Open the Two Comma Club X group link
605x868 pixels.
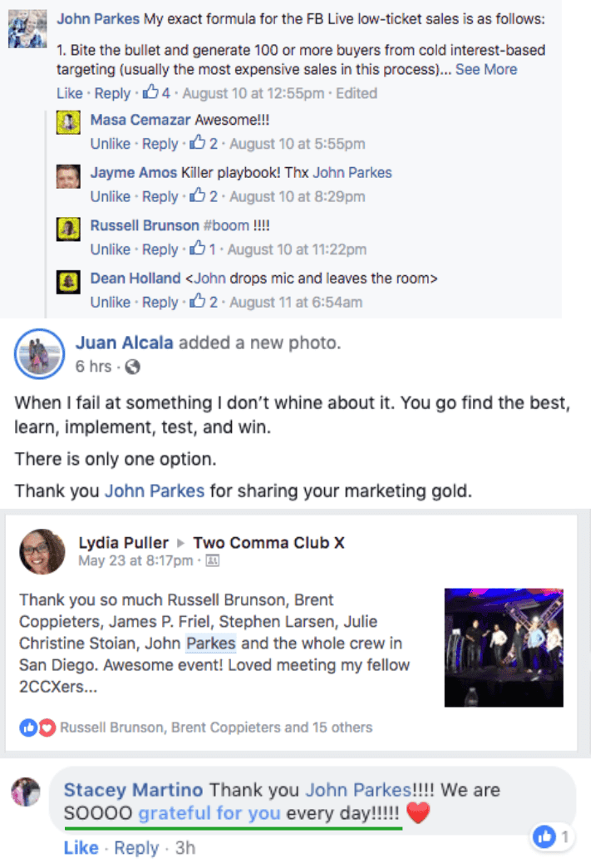tap(268, 542)
